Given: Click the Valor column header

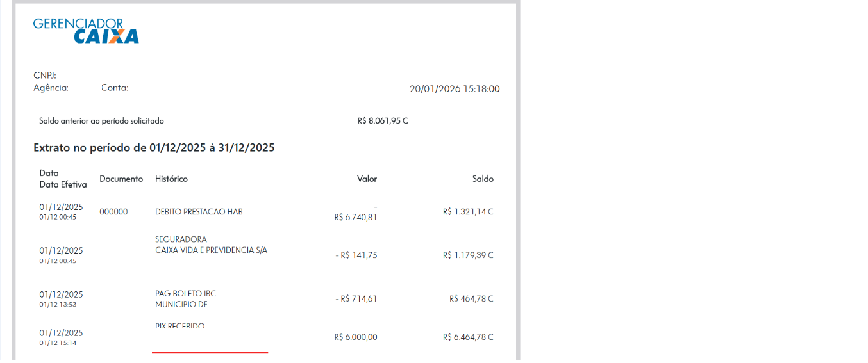Looking at the screenshot, I should (367, 179).
